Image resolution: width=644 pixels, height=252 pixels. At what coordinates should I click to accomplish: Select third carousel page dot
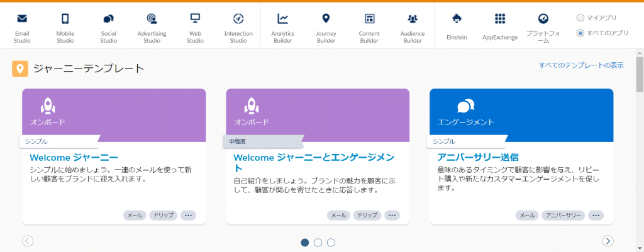click(x=331, y=243)
